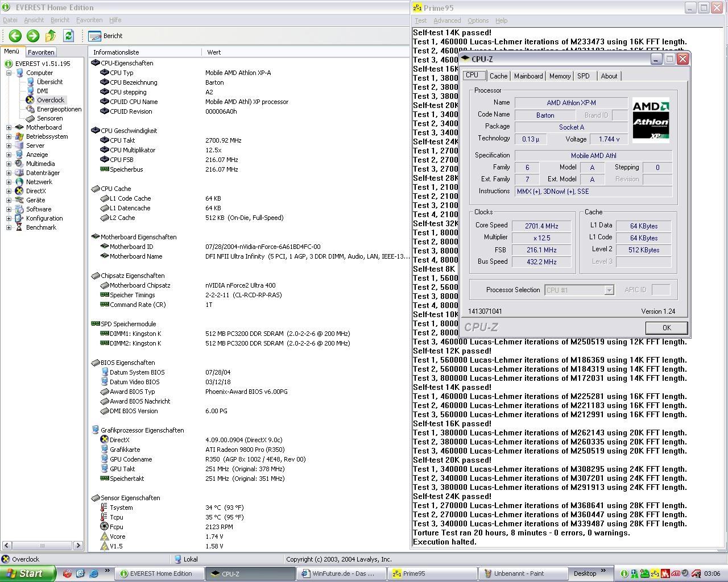Switch to the Favoriten tab in sidebar
The width and height of the screenshot is (728, 582).
41,52
